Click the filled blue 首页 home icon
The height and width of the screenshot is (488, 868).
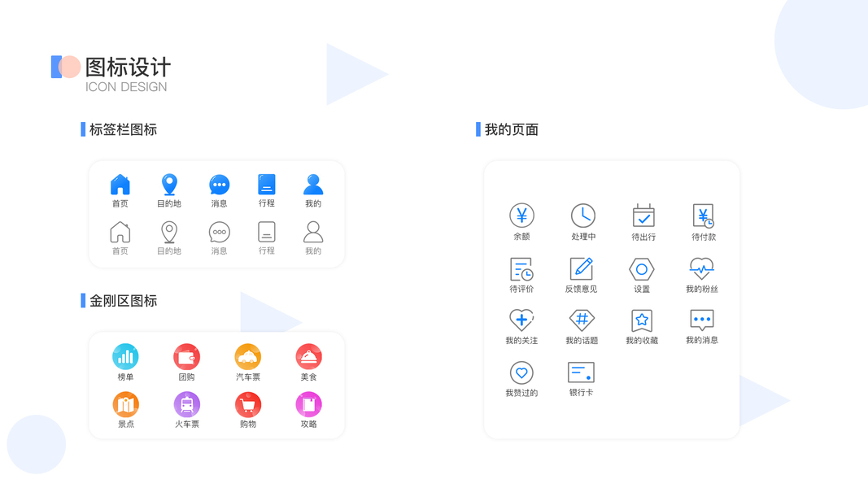[120, 185]
